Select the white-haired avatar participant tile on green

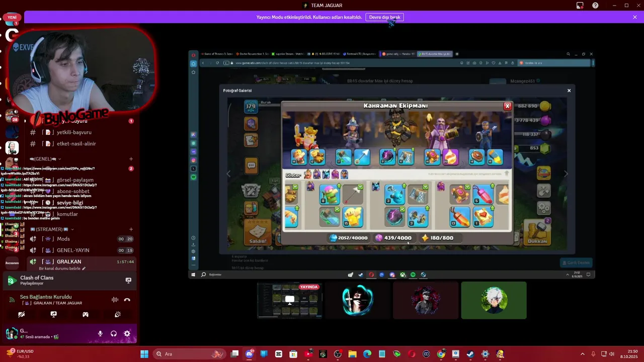[494, 300]
